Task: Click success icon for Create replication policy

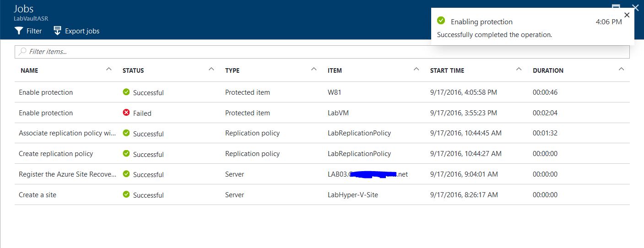Action: tap(126, 154)
